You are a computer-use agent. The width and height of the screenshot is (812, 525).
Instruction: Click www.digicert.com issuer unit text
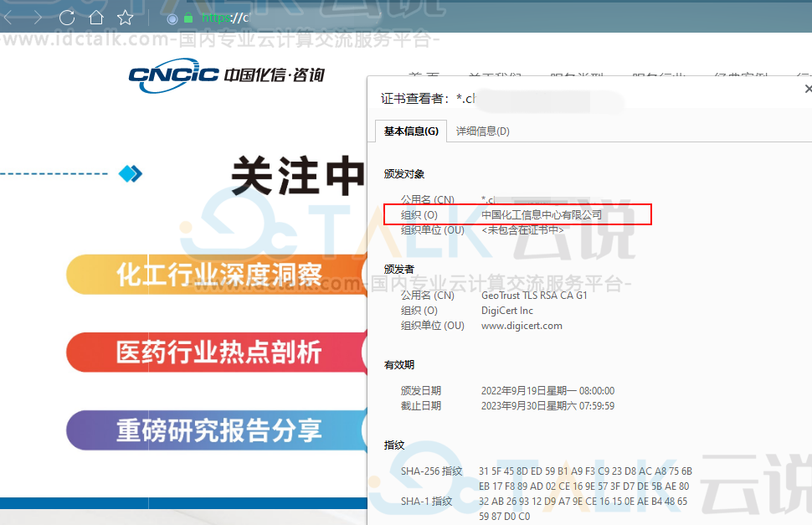(522, 326)
